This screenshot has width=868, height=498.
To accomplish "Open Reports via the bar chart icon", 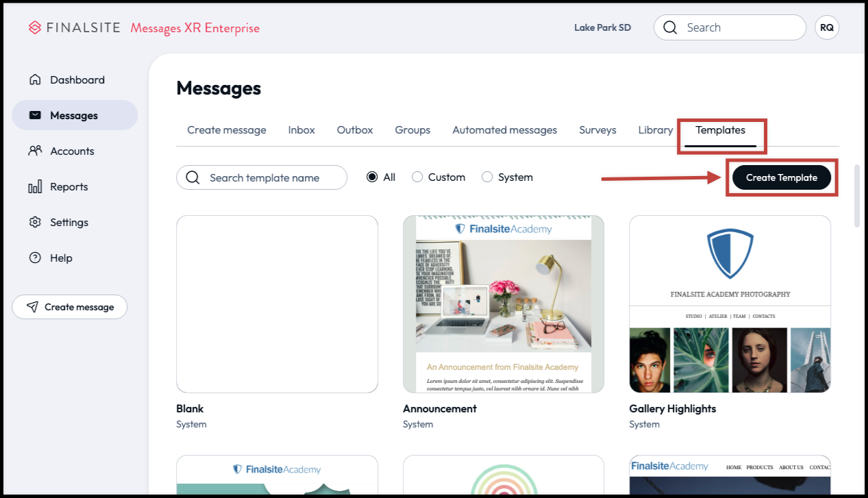I will click(x=35, y=187).
